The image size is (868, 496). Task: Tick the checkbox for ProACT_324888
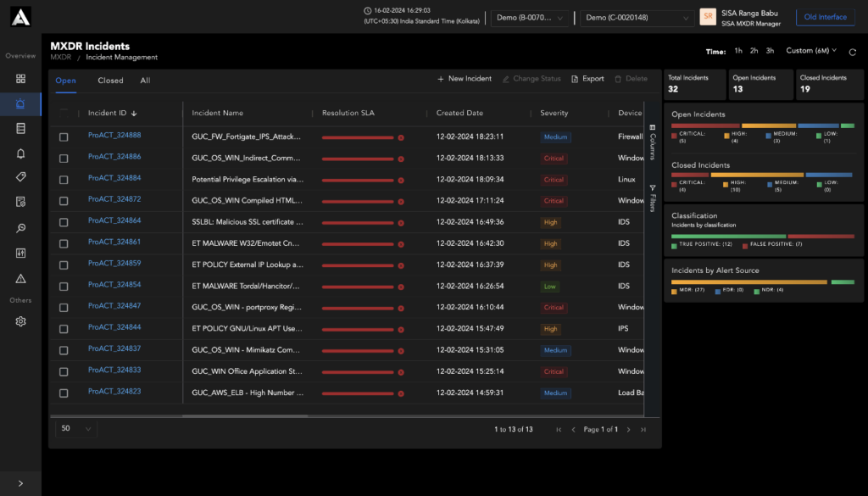(64, 137)
